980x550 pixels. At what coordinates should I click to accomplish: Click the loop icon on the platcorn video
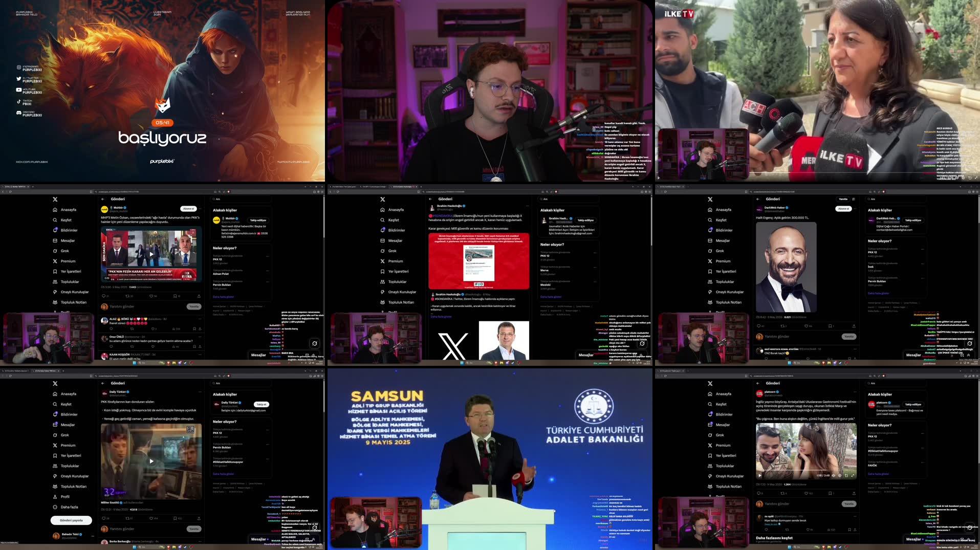coord(846,475)
